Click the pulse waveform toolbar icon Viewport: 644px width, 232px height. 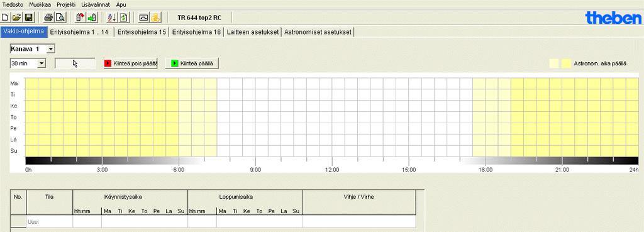[143, 18]
